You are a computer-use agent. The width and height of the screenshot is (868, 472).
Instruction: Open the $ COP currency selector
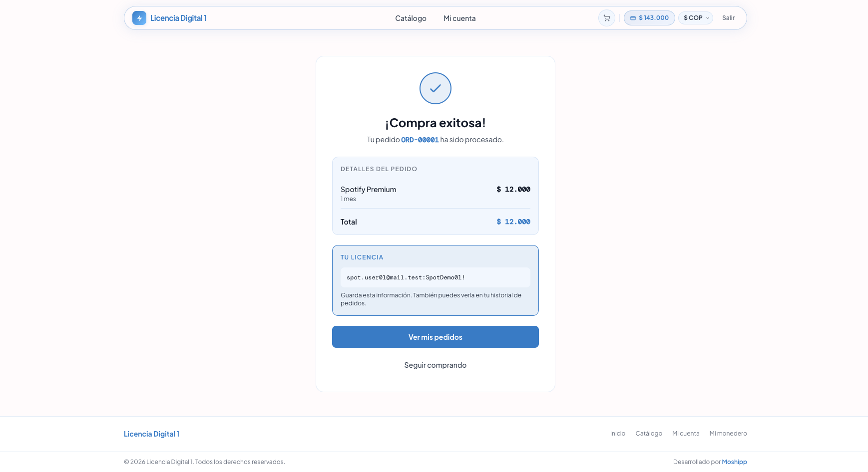[695, 17]
